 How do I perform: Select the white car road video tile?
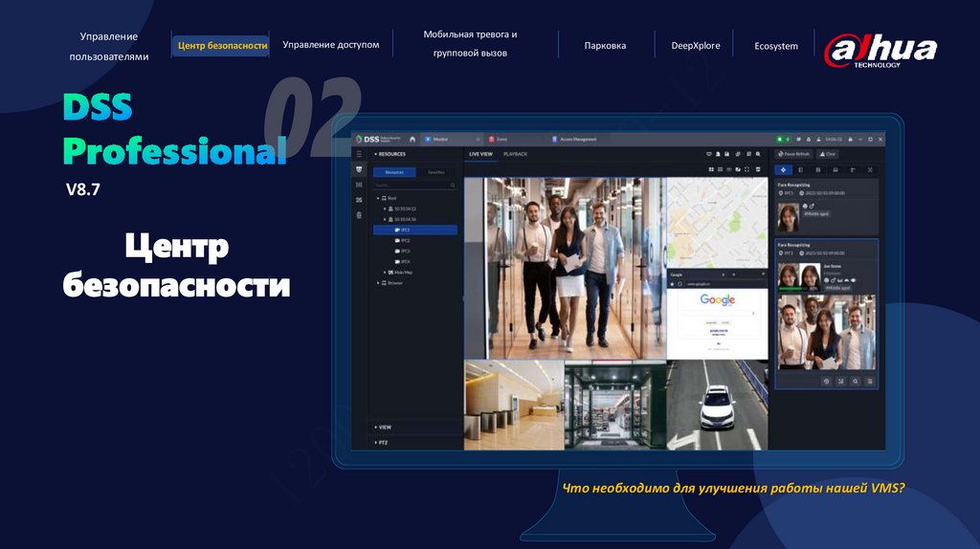(x=718, y=405)
